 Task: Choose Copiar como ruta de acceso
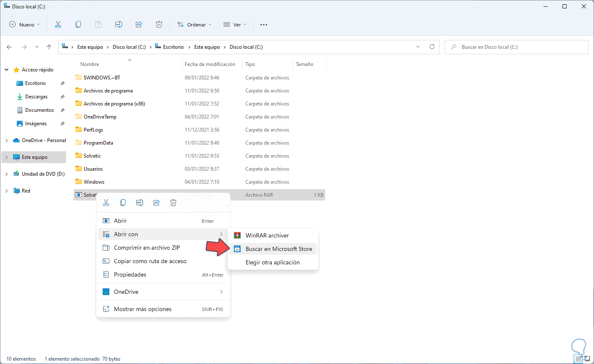[x=164, y=261]
